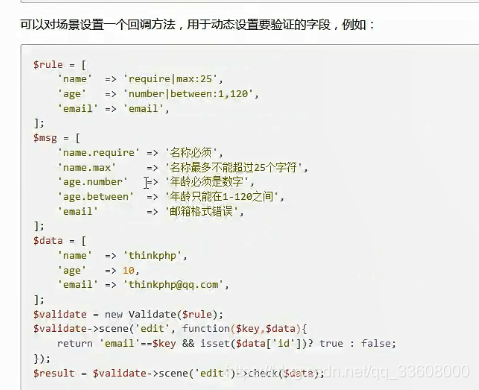Click the 'name.require' key
This screenshot has width=479, height=390.
(99, 153)
